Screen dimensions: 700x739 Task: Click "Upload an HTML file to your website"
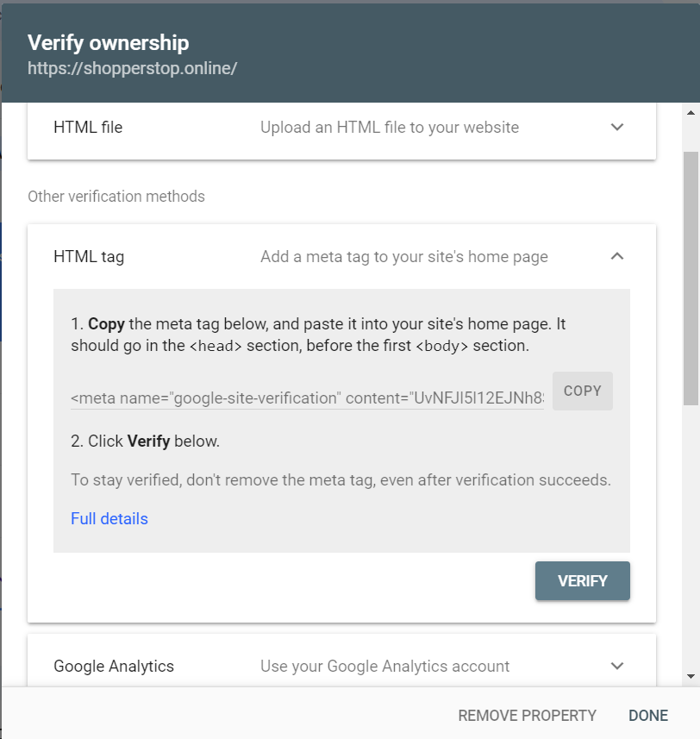point(390,128)
